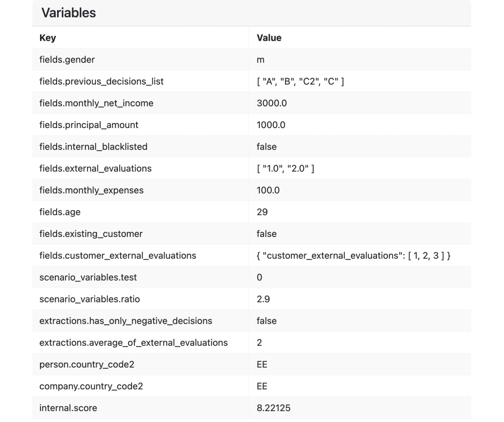Image resolution: width=504 pixels, height=422 pixels.
Task: Select the company.country_code2 key
Action: tap(91, 386)
